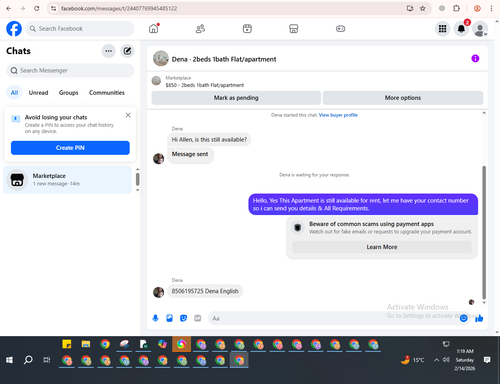Screen dimensions: 500x384
Task: Click More options button
Action: [x=403, y=98]
